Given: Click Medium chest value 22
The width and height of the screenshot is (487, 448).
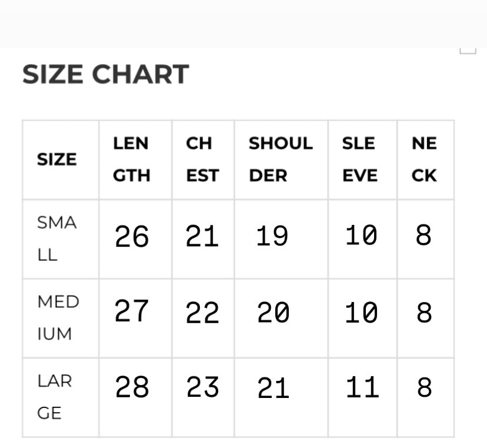Looking at the screenshot, I should coord(202,313).
